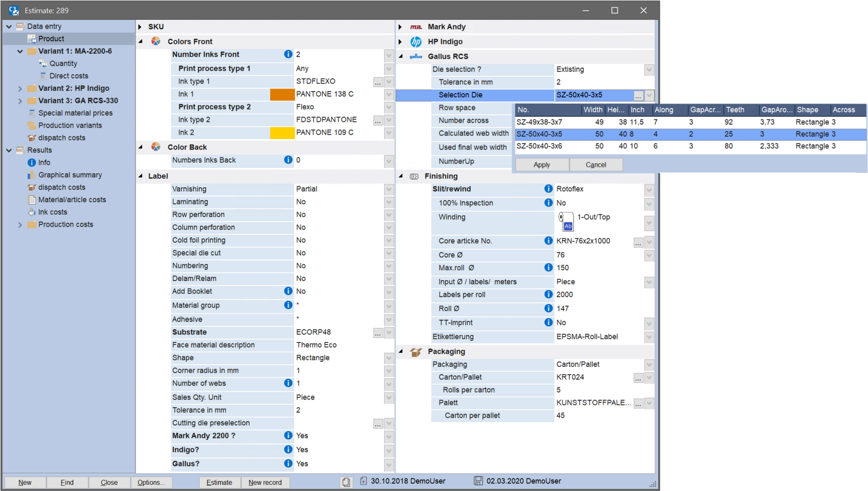Select Variant 3: GA RCS-330

(x=78, y=101)
